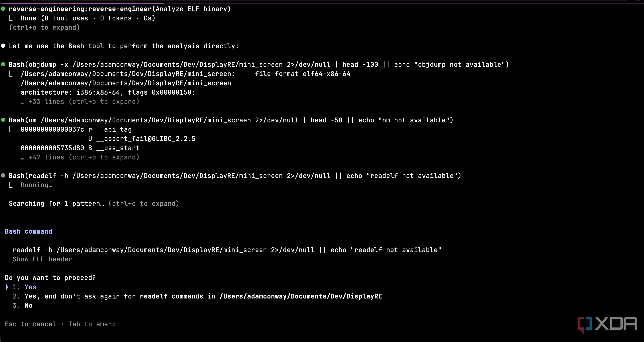Click '__assert_fail@GLIBC_2.2.5' symbol line

(142, 139)
